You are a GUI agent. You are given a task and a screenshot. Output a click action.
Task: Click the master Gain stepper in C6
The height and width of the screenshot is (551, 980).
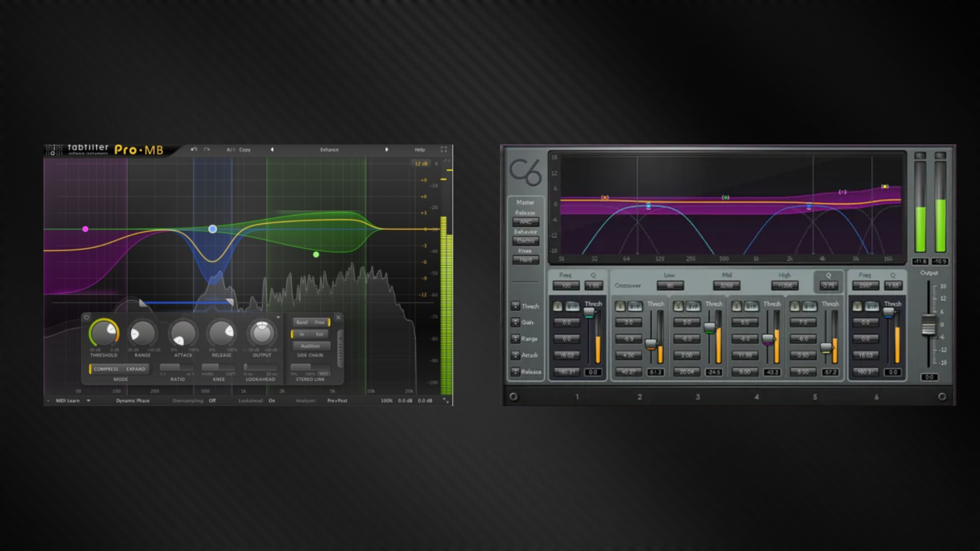516,322
